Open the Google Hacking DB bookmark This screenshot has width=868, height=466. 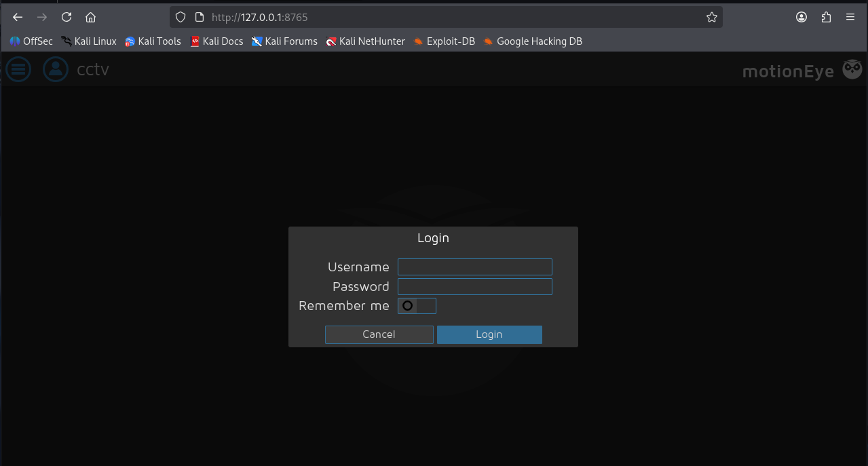(533, 41)
